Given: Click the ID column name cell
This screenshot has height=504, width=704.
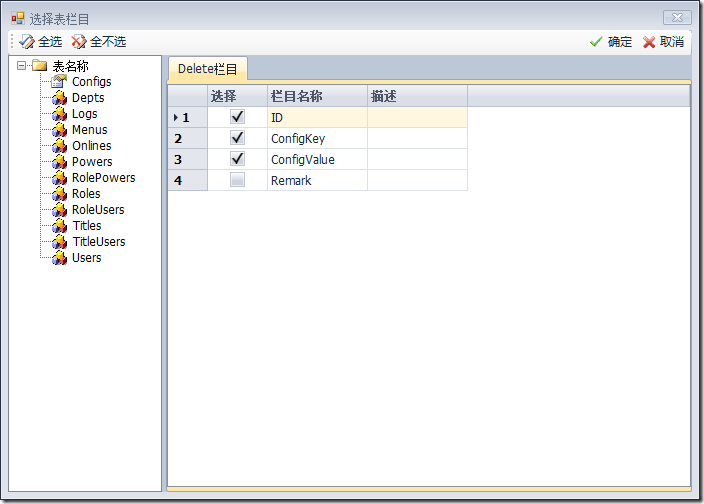Looking at the screenshot, I should [x=317, y=117].
